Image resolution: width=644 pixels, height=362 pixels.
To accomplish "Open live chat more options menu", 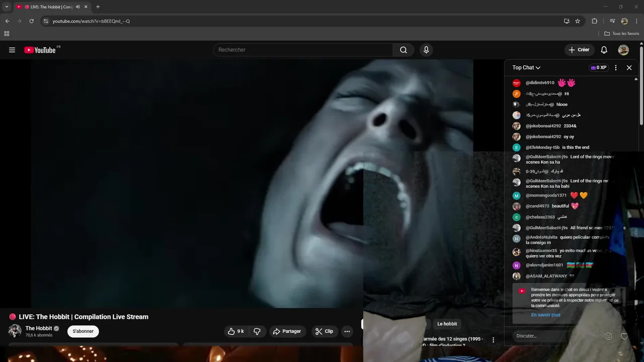I will tap(615, 67).
